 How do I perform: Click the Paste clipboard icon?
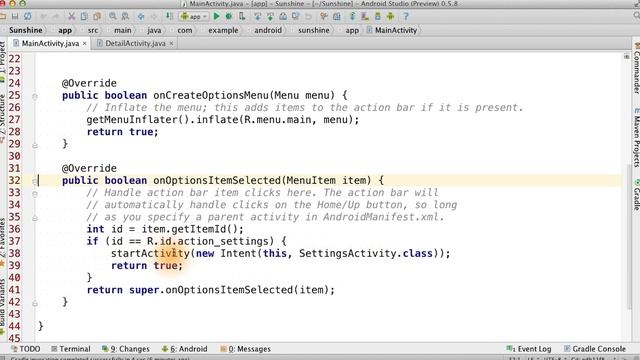(97, 16)
